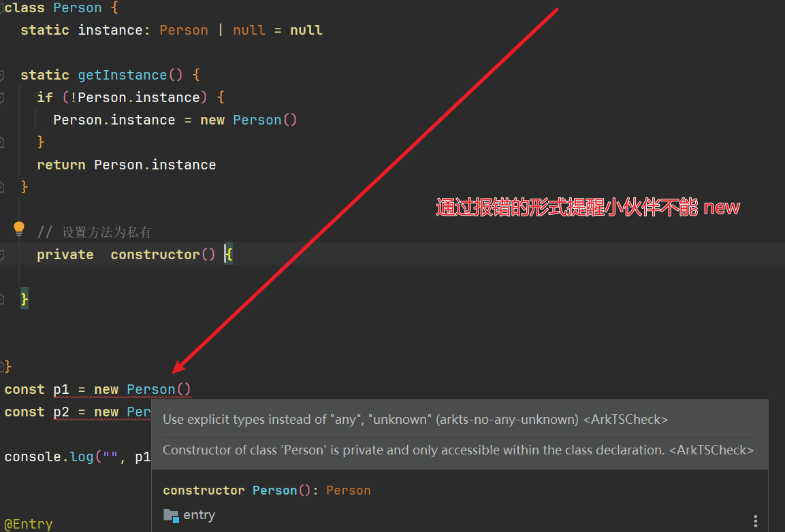
Task: Click the yellow lightbulb quick-fix icon
Action: pos(19,229)
